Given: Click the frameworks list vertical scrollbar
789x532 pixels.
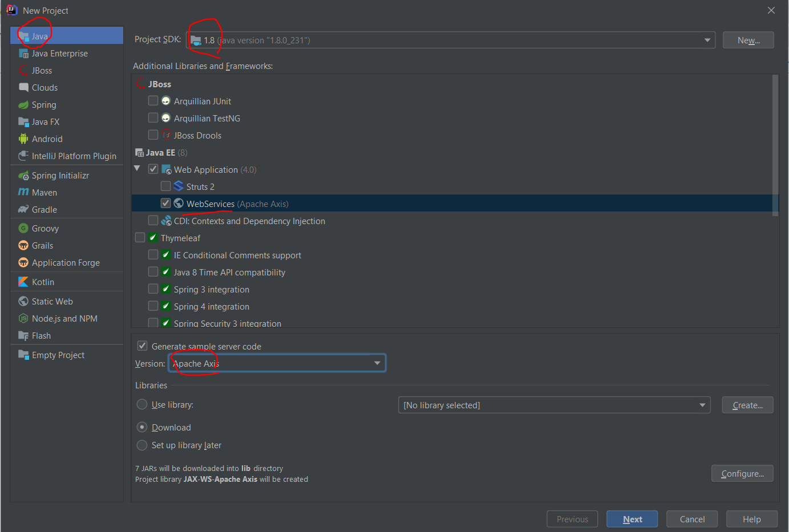Looking at the screenshot, I should tap(775, 145).
